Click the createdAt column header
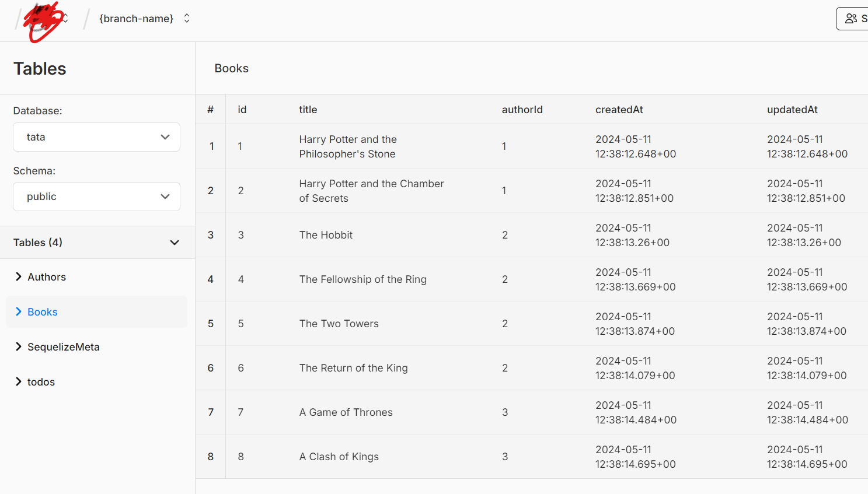Viewport: 868px width, 494px height. [619, 110]
